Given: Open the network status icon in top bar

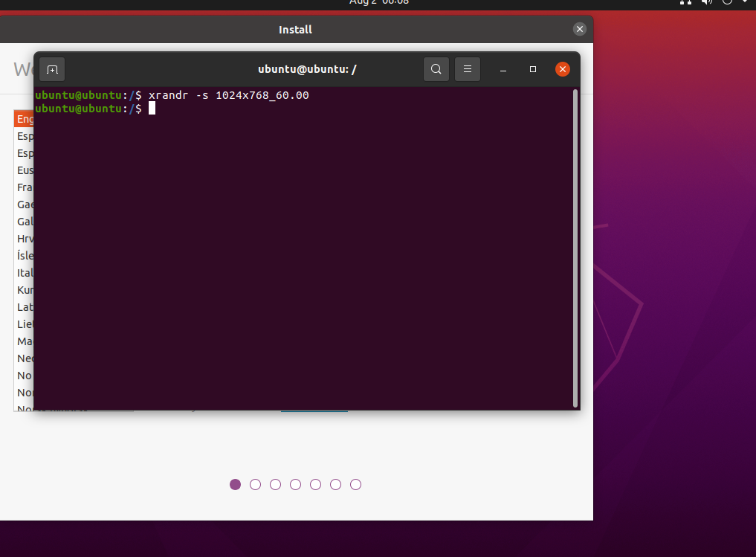Looking at the screenshot, I should (685, 2).
